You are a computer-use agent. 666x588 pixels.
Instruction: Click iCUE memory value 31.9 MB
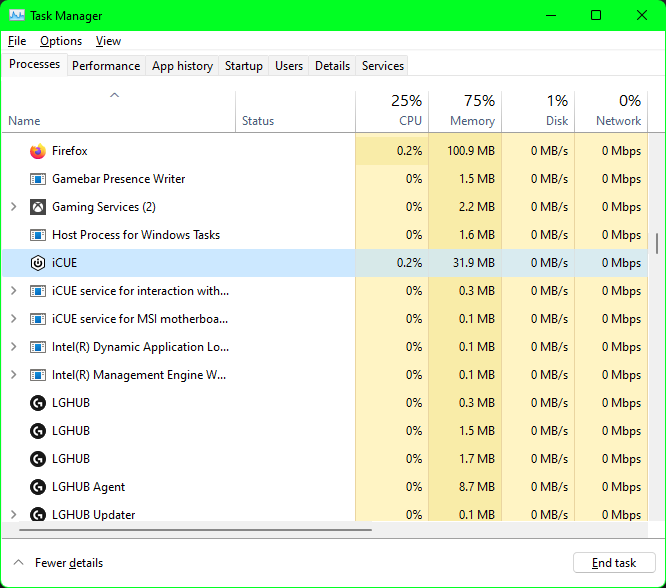click(x=474, y=263)
